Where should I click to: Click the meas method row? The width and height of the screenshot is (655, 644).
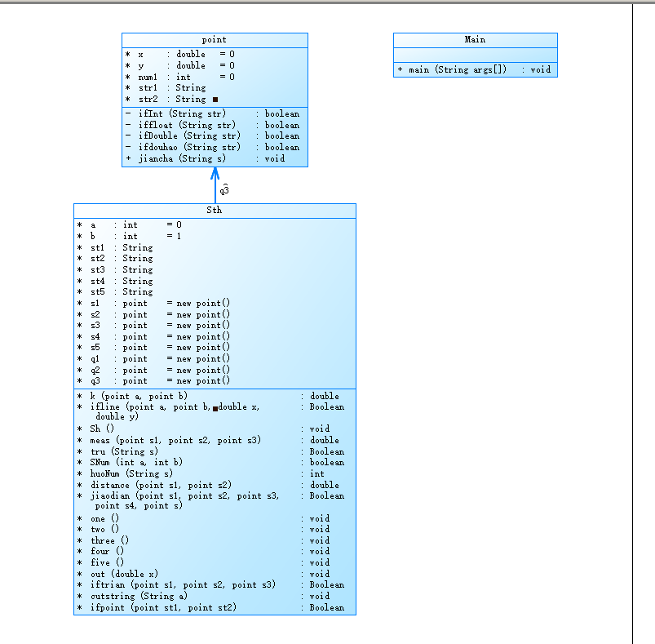(x=209, y=440)
